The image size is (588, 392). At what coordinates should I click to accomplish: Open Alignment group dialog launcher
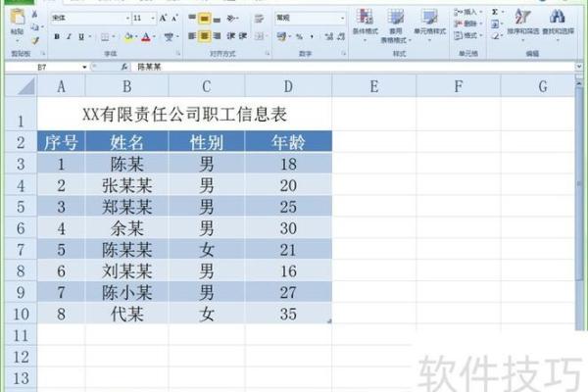click(x=268, y=54)
